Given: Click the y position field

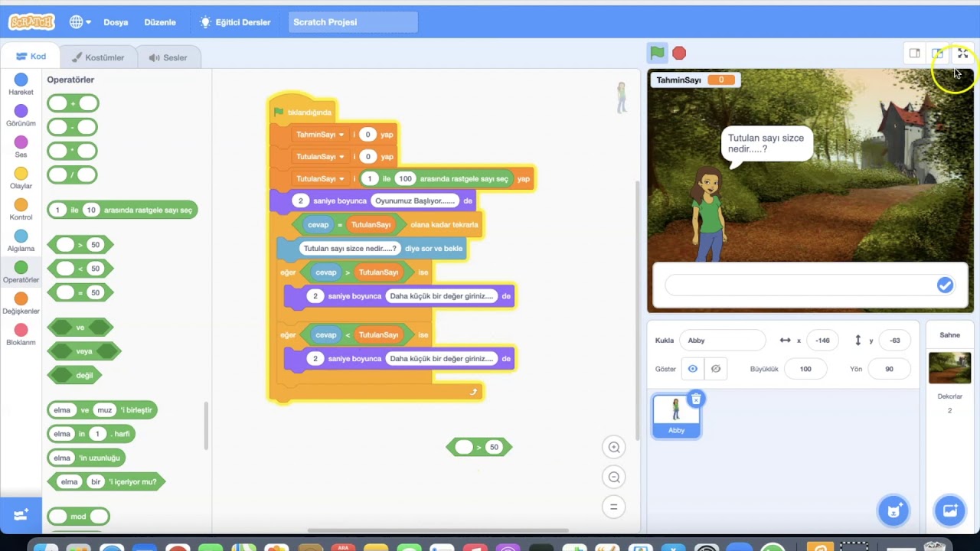Looking at the screenshot, I should click(894, 341).
